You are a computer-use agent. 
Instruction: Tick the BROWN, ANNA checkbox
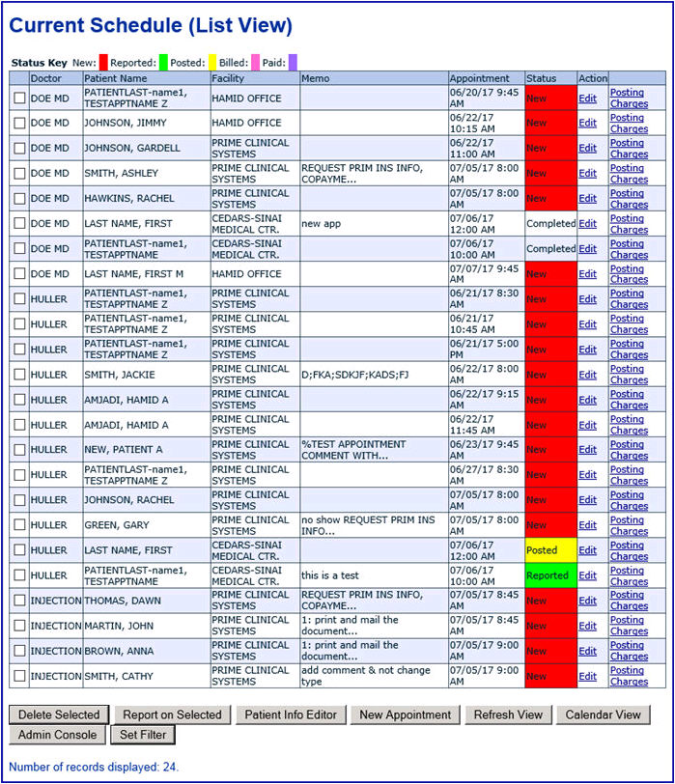click(x=19, y=651)
